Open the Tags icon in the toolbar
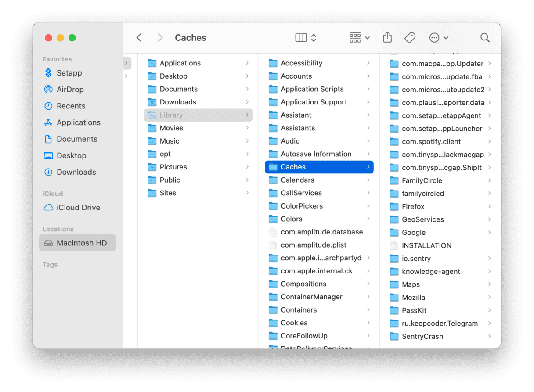This screenshot has height=392, width=534. 410,38
